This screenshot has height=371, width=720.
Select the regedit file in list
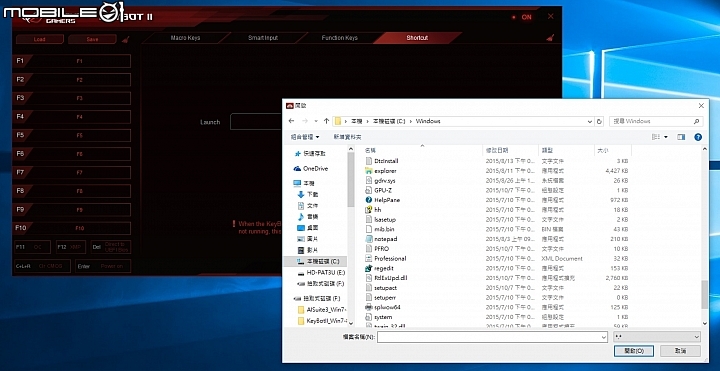[x=384, y=268]
